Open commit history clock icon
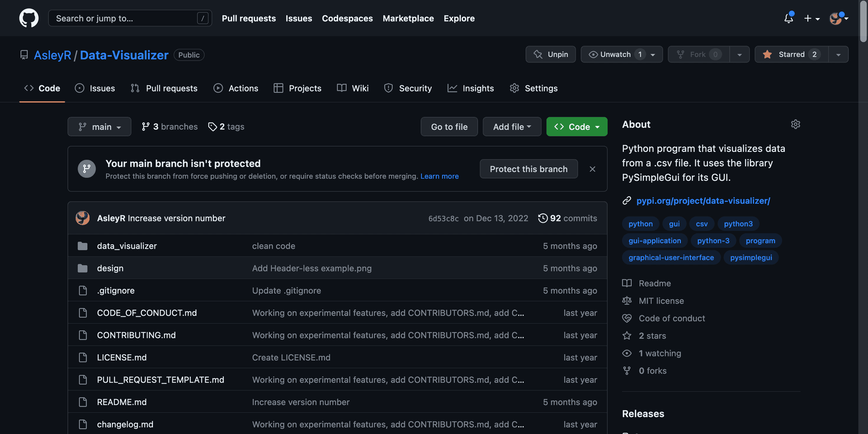 542,218
